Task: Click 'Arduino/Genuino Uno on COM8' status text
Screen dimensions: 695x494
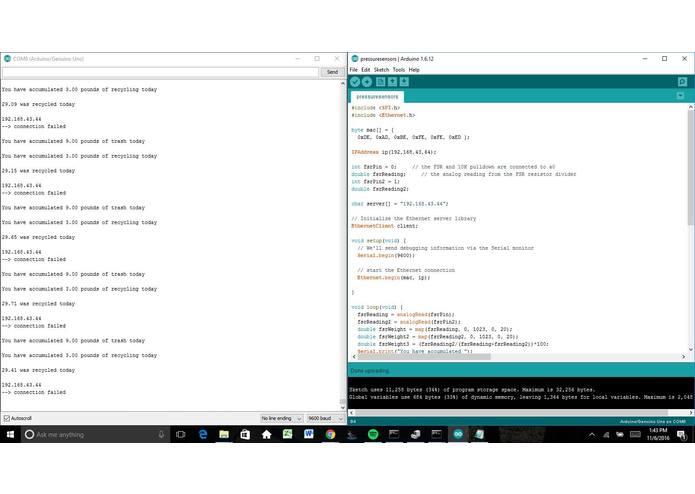Action: click(653, 421)
